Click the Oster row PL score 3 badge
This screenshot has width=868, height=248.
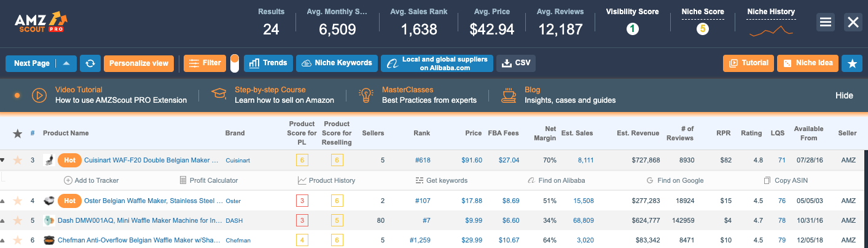coord(302,201)
